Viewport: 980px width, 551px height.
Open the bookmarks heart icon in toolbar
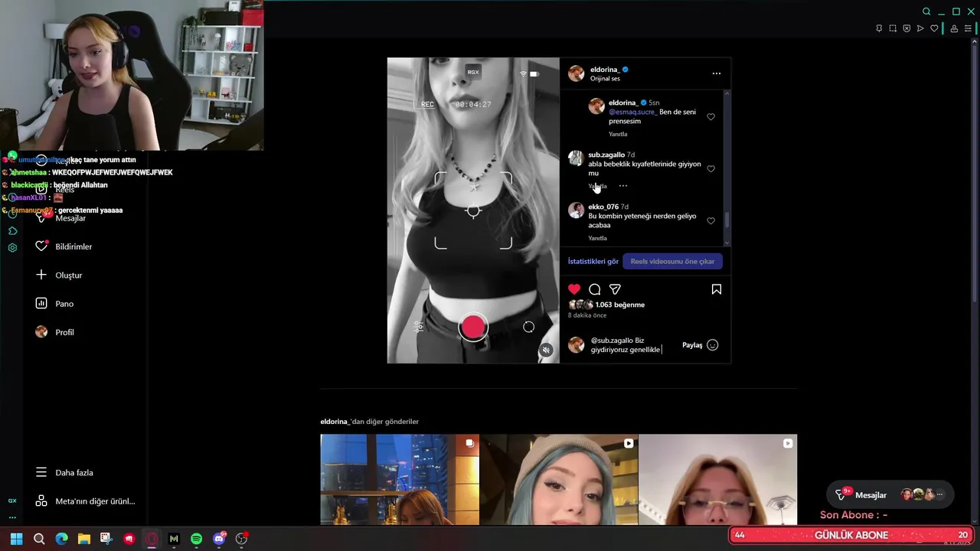click(934, 28)
